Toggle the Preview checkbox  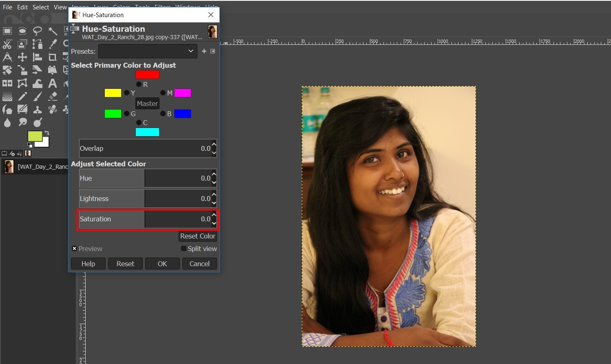(x=74, y=249)
